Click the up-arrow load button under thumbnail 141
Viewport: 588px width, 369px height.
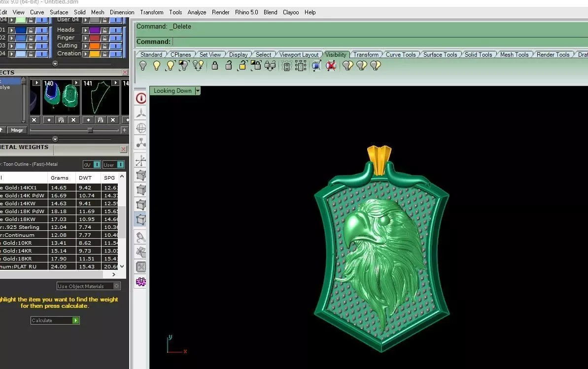pyautogui.click(x=88, y=120)
